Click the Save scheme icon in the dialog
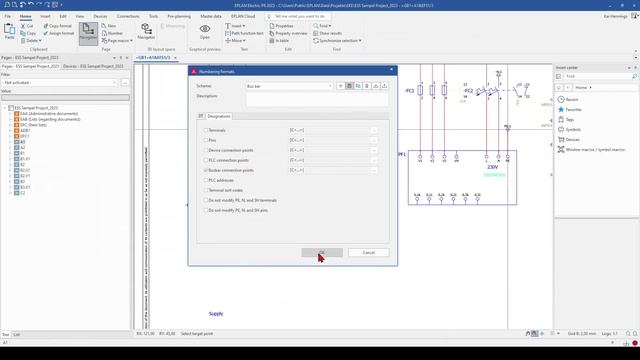Image resolution: width=640 pixels, height=360 pixels. point(349,86)
